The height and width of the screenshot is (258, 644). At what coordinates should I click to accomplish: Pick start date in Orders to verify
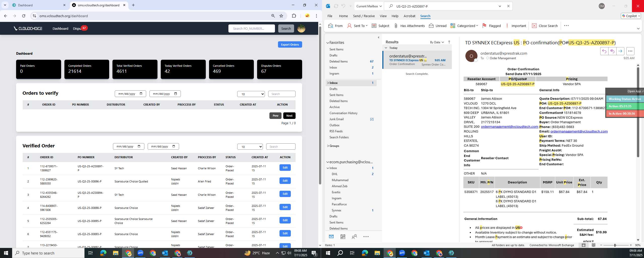(x=130, y=94)
